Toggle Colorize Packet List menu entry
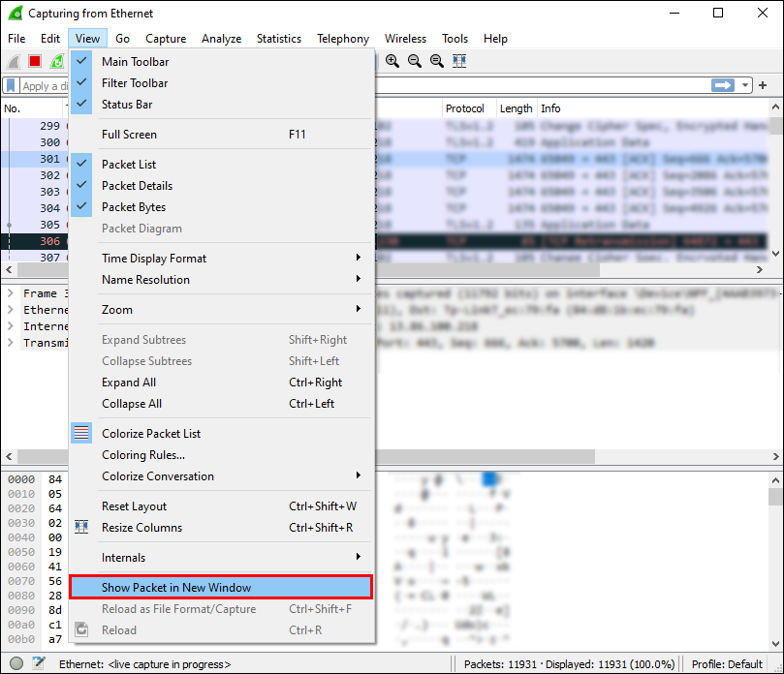The height and width of the screenshot is (674, 784). tap(220, 433)
